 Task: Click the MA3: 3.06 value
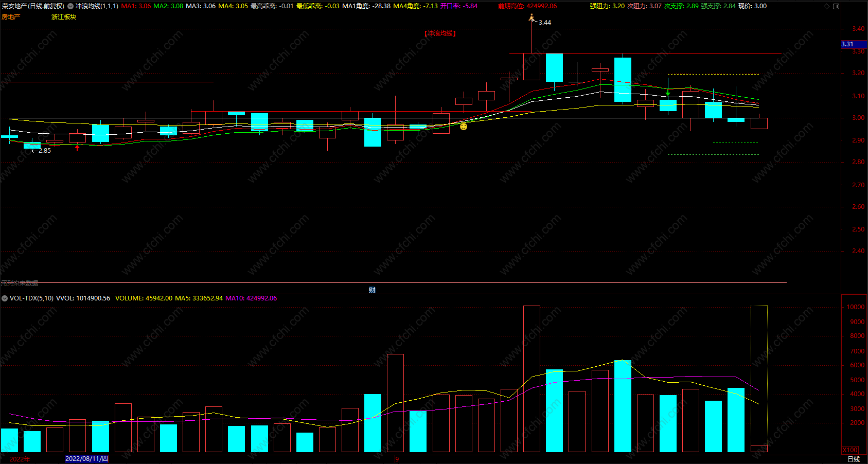pos(201,6)
